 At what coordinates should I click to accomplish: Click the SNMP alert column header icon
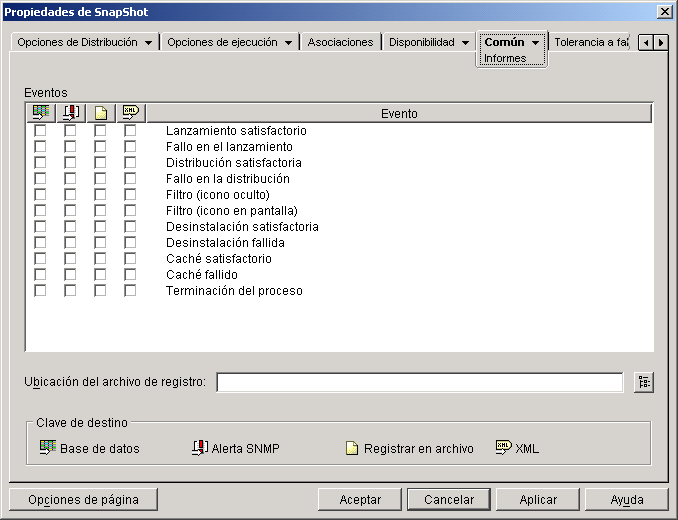(x=71, y=113)
